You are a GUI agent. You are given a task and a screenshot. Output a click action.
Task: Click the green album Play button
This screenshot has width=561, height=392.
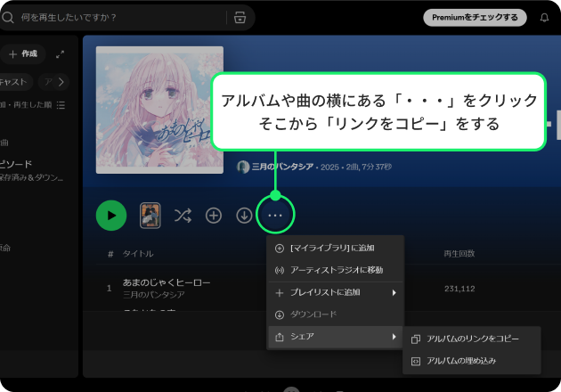pyautogui.click(x=111, y=215)
